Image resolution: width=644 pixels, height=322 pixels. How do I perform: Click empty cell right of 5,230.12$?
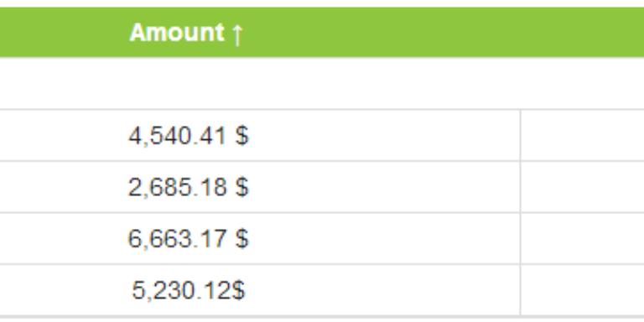(583, 290)
